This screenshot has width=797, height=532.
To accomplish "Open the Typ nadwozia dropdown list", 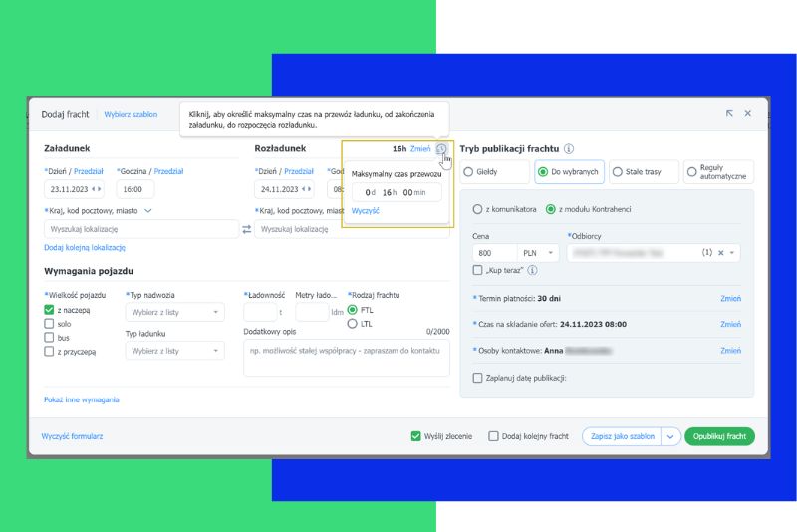I will [175, 313].
